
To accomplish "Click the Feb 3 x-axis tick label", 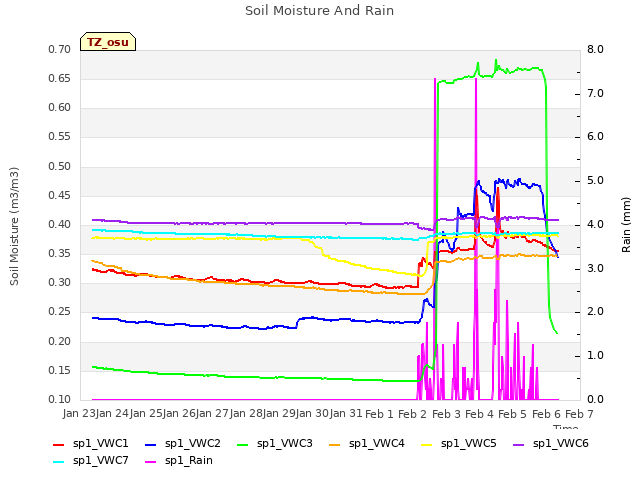I will (446, 414).
